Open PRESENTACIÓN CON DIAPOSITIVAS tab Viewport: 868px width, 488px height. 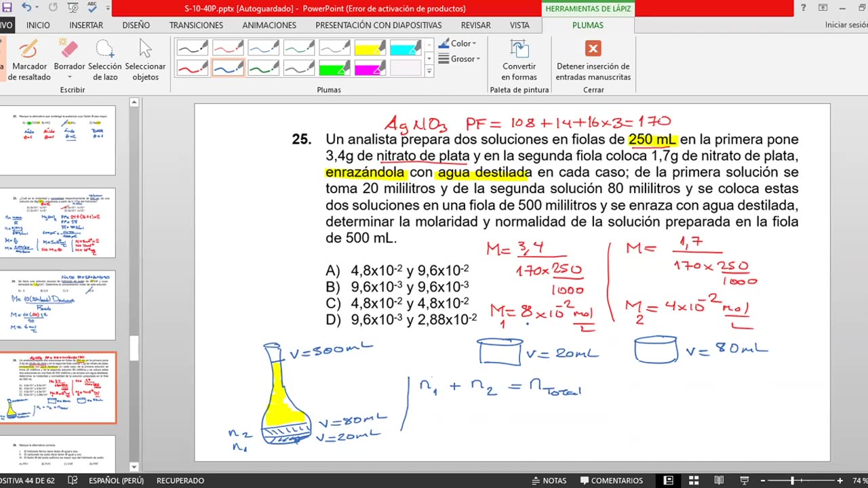point(378,25)
